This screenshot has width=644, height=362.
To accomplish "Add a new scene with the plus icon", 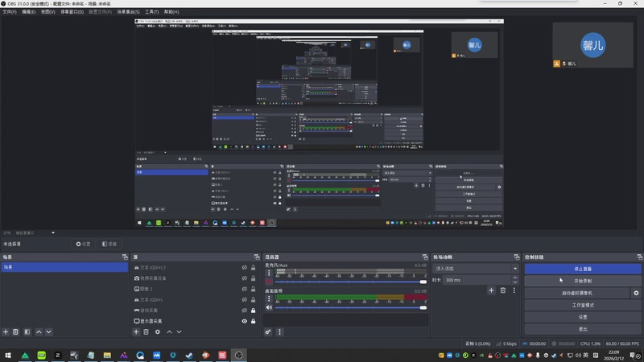I will (6, 331).
